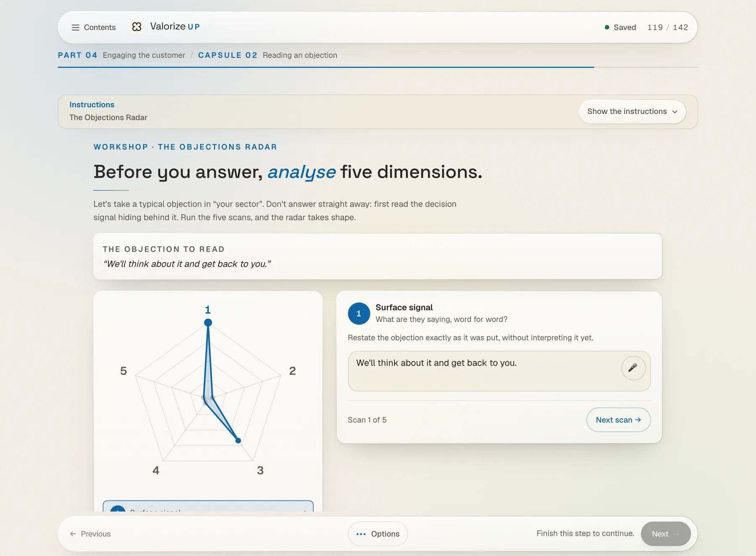756x556 pixels.
Task: Click the grey Next button
Action: click(x=665, y=534)
